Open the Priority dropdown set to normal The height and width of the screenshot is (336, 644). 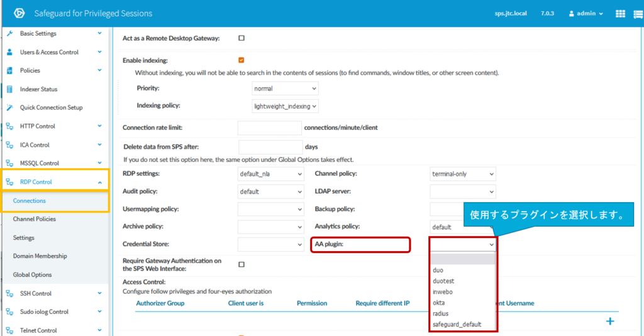[285, 89]
